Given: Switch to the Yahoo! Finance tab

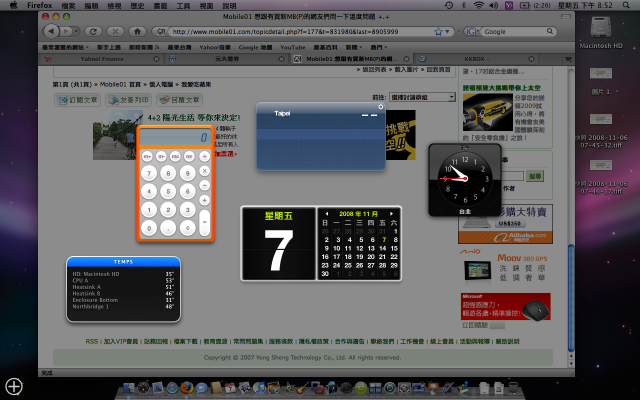Looking at the screenshot, I should (x=102, y=59).
